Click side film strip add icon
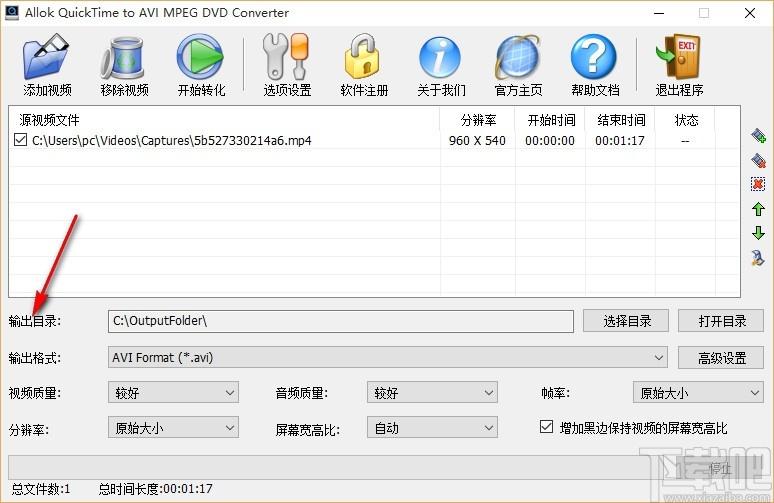 758,135
